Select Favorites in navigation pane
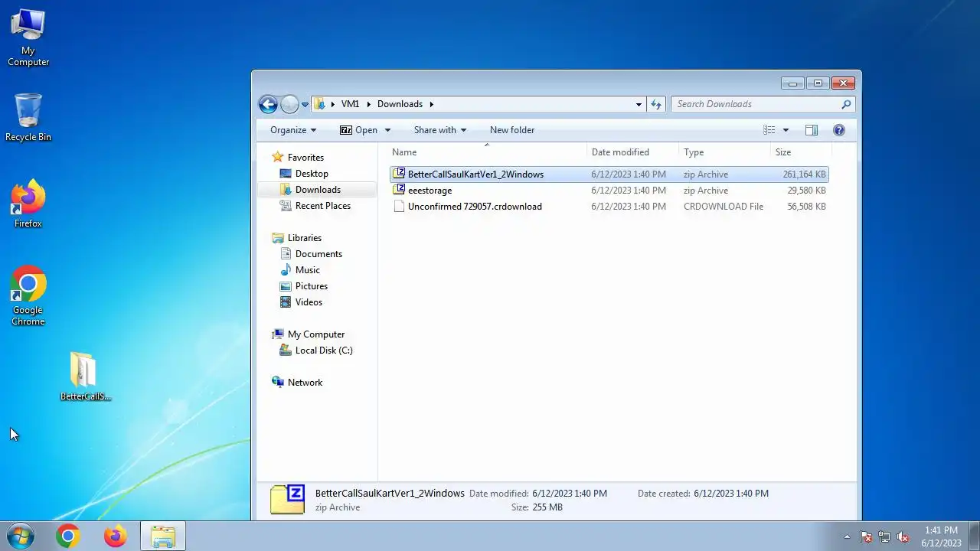The width and height of the screenshot is (980, 551). tap(305, 157)
